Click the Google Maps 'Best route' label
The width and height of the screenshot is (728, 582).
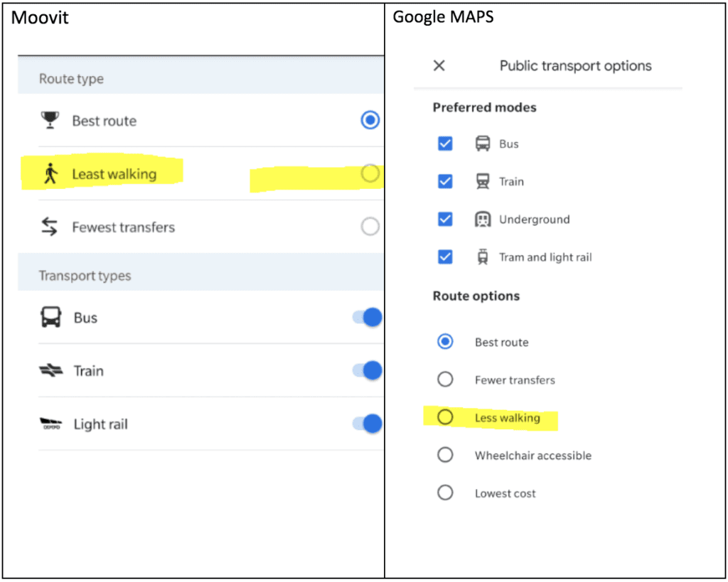tap(502, 343)
